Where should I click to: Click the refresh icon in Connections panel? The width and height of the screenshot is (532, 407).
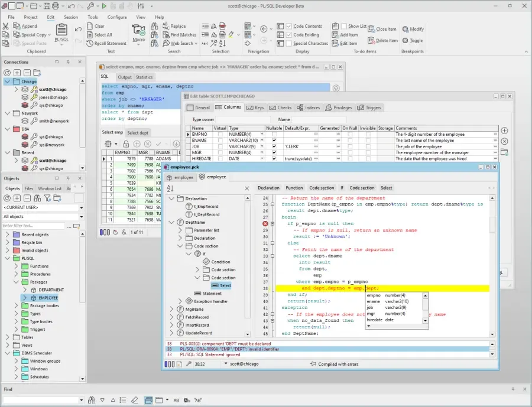coord(7,73)
